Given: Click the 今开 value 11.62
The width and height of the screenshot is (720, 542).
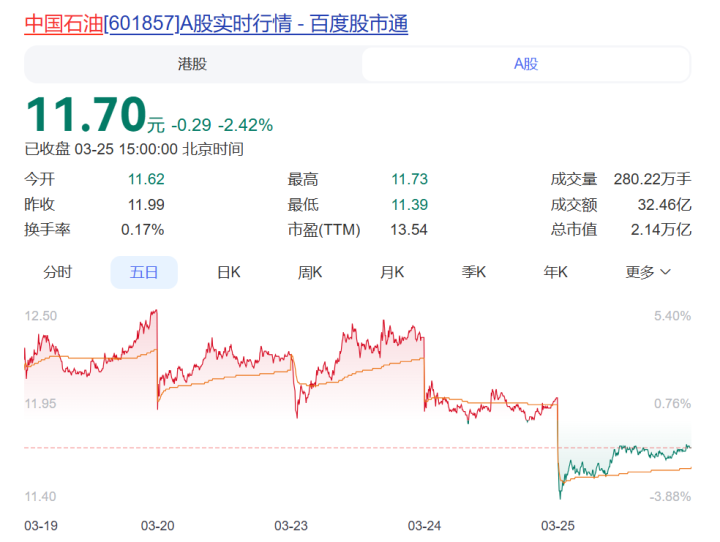Looking at the screenshot, I should 146,179.
